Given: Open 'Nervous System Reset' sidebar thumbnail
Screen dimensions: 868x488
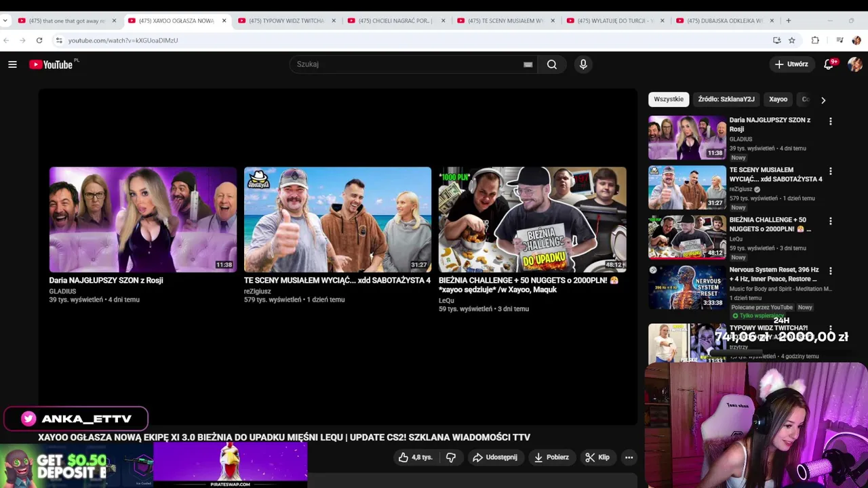Looking at the screenshot, I should 687,287.
